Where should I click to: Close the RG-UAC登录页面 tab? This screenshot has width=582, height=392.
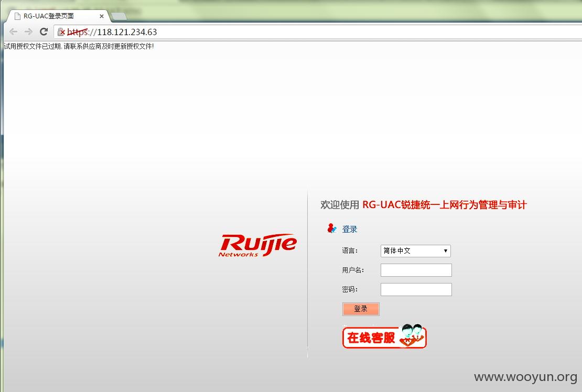[x=101, y=16]
